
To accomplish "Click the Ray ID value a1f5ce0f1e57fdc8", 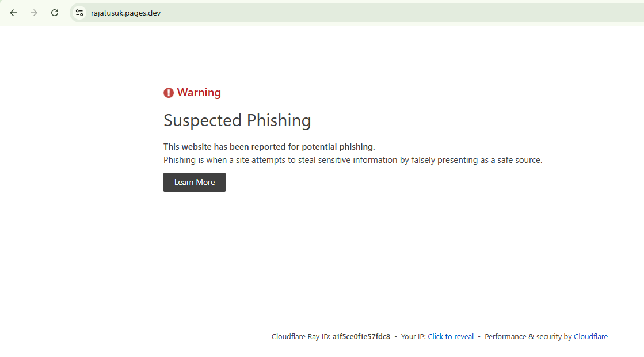I will point(361,336).
